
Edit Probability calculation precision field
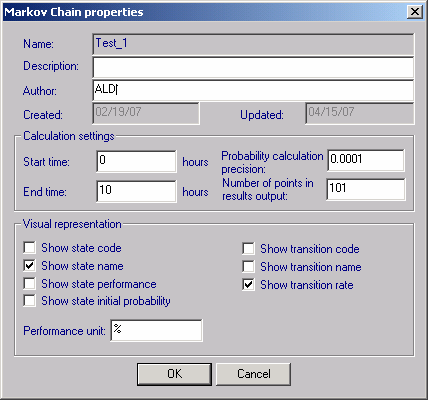click(x=366, y=160)
